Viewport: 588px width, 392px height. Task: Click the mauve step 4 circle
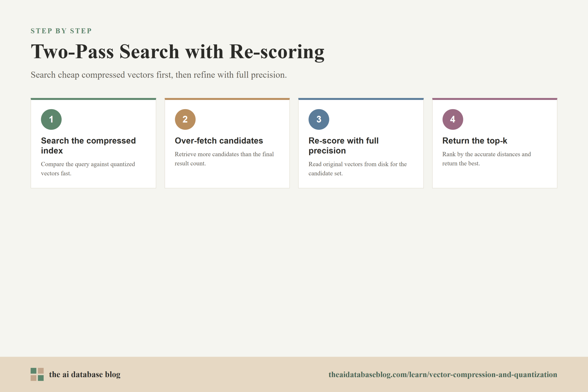click(453, 119)
